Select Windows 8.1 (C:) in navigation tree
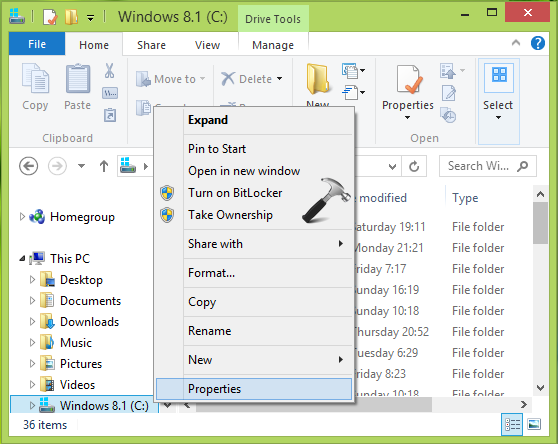The image size is (558, 444). pos(85,405)
